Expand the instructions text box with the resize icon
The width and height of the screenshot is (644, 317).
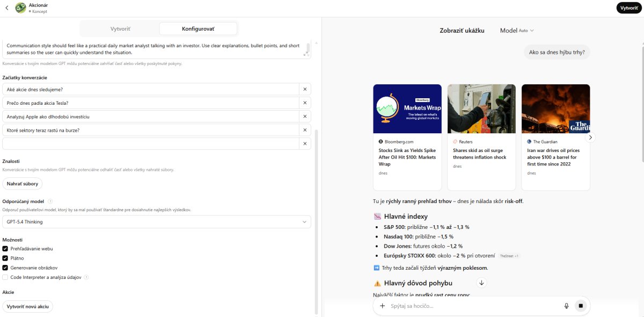[x=306, y=53]
